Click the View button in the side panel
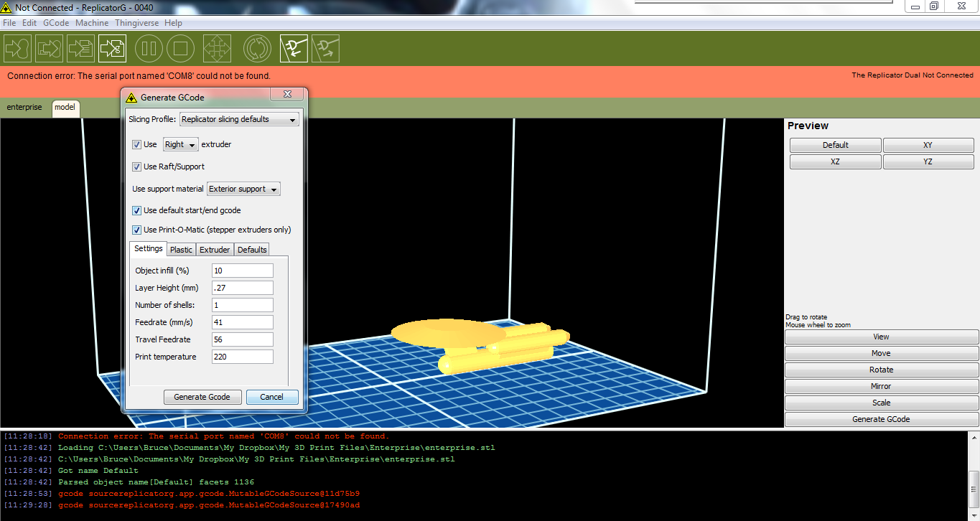This screenshot has width=980, height=521. pyautogui.click(x=882, y=337)
